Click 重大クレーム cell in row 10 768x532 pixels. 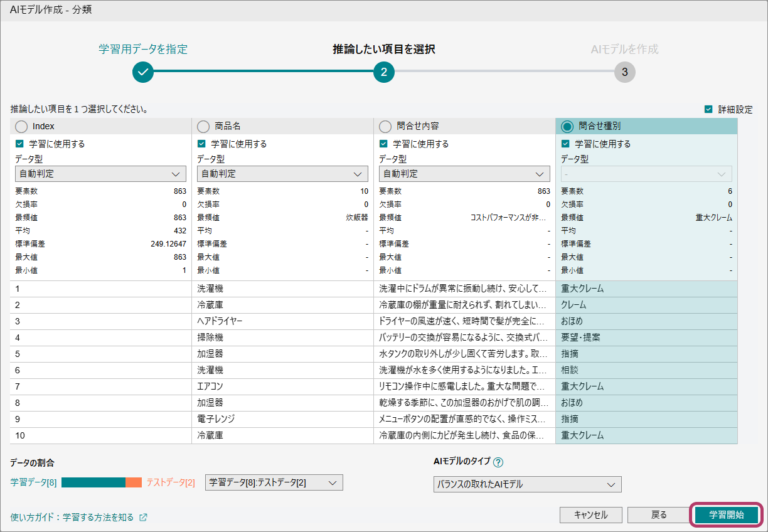[646, 435]
